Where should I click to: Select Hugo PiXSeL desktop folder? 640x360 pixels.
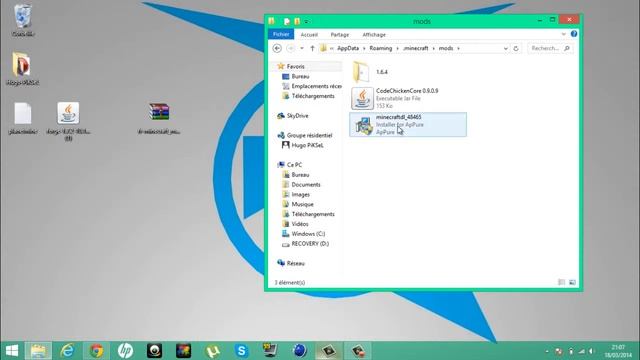pyautogui.click(x=22, y=69)
